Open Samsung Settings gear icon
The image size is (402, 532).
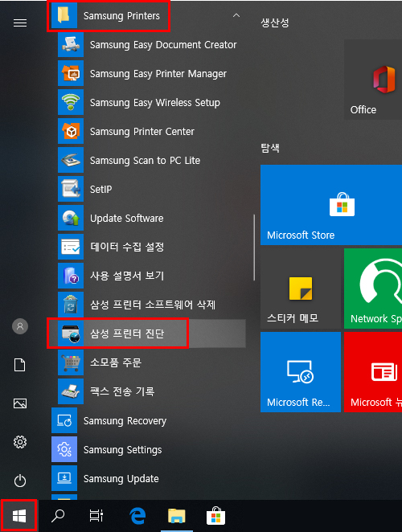pos(64,449)
